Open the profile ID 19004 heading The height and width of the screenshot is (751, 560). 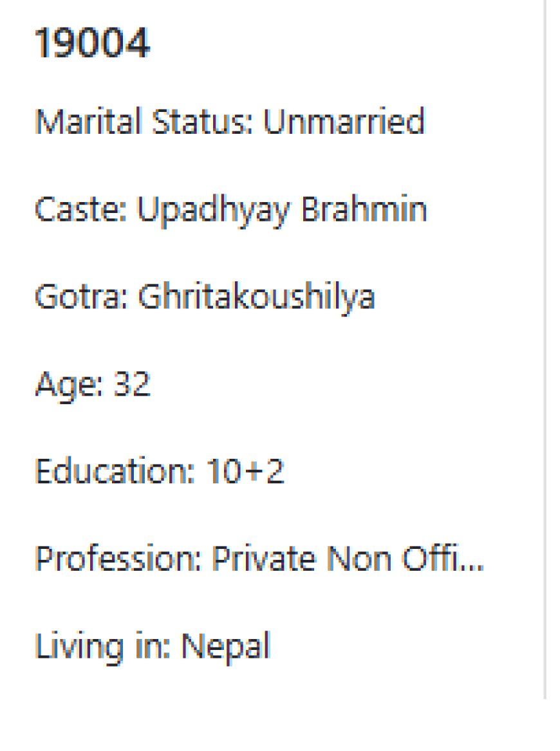pos(93,43)
